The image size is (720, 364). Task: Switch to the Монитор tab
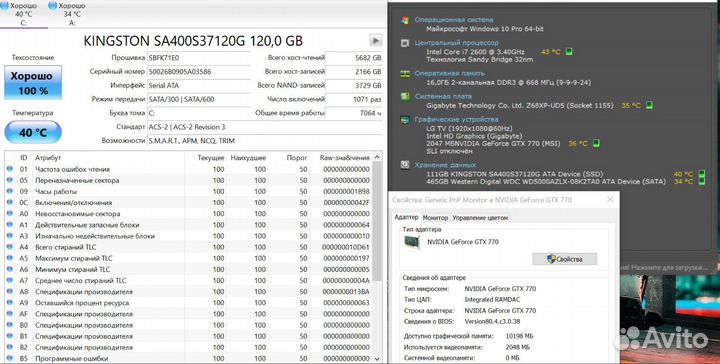click(x=435, y=218)
